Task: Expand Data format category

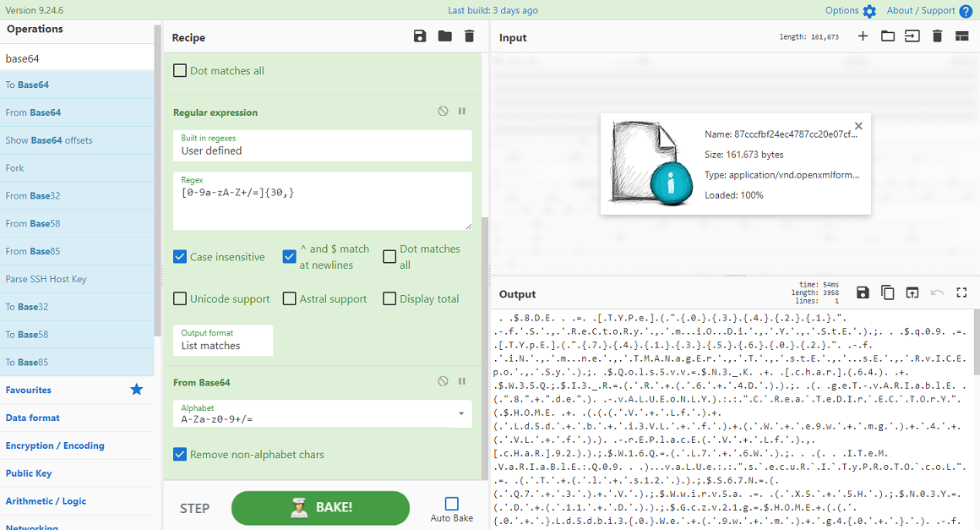Action: [x=77, y=418]
